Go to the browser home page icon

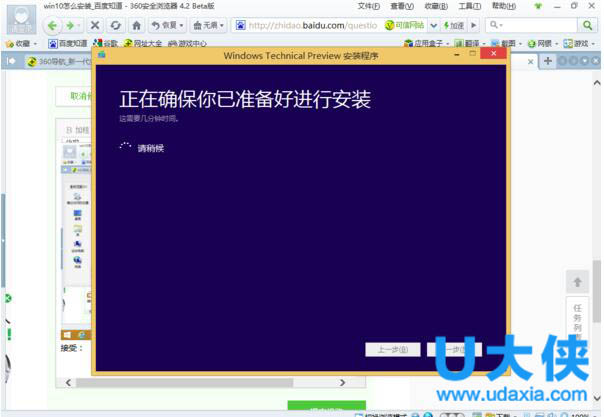(x=137, y=25)
